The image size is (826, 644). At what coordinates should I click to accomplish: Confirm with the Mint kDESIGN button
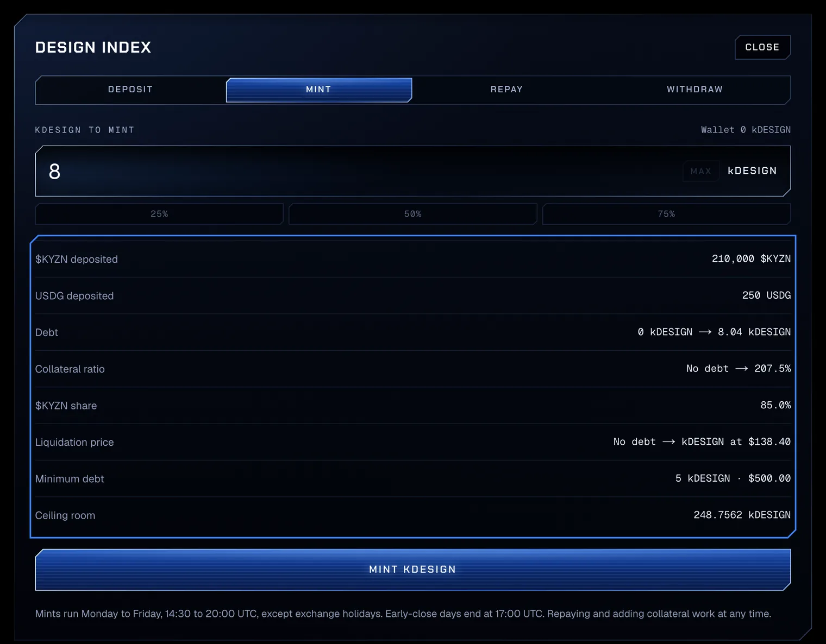point(413,570)
